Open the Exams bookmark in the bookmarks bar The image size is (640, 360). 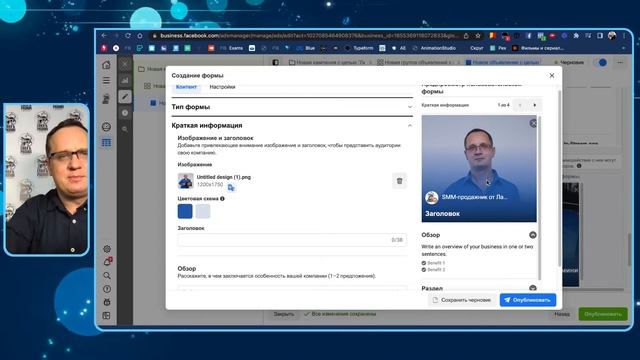[232, 48]
